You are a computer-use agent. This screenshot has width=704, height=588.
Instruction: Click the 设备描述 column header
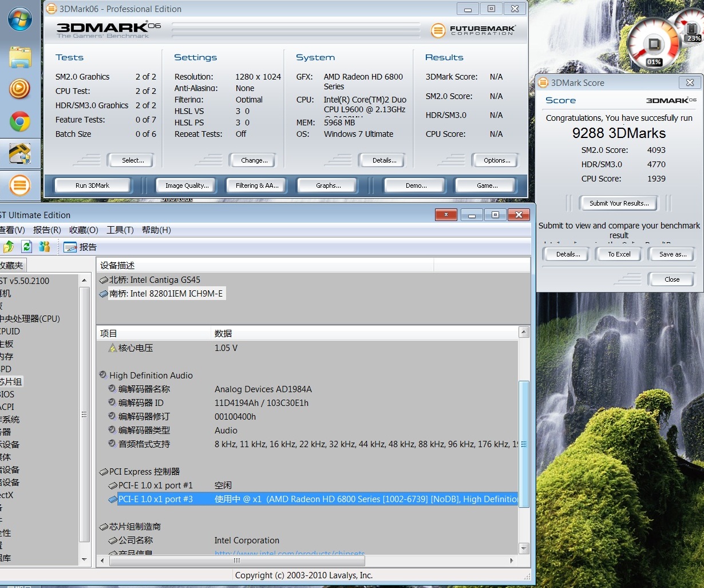click(265, 265)
